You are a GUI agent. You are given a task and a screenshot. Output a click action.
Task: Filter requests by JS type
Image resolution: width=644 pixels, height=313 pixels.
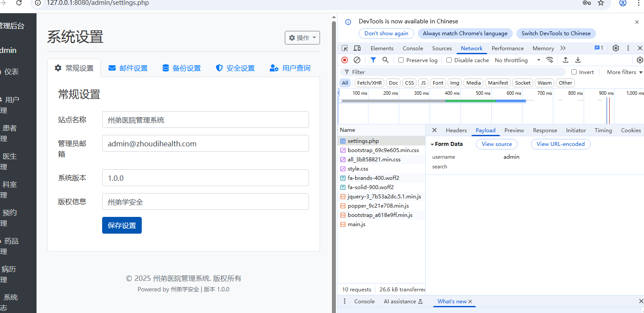point(423,83)
